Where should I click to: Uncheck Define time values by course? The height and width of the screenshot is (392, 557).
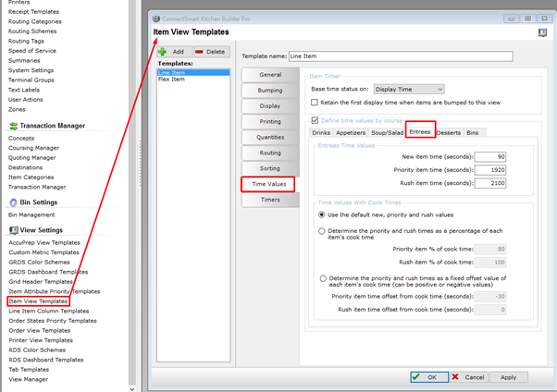(x=315, y=120)
